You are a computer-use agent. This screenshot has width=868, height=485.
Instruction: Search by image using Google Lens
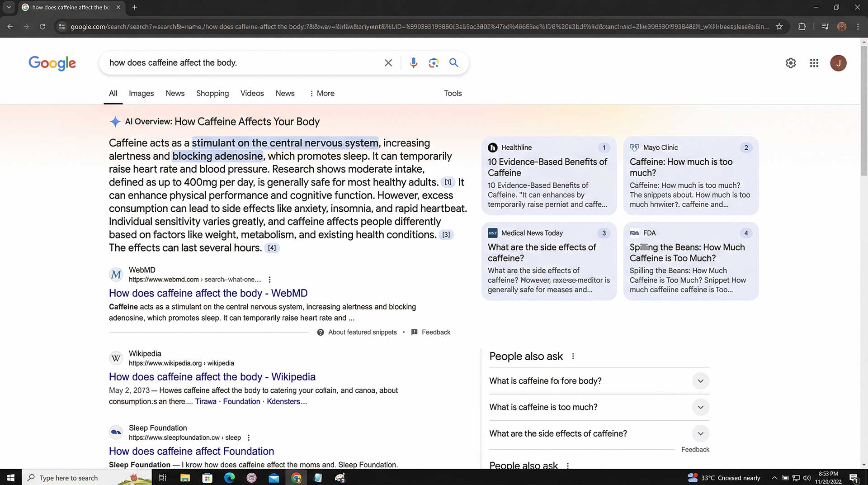point(434,63)
